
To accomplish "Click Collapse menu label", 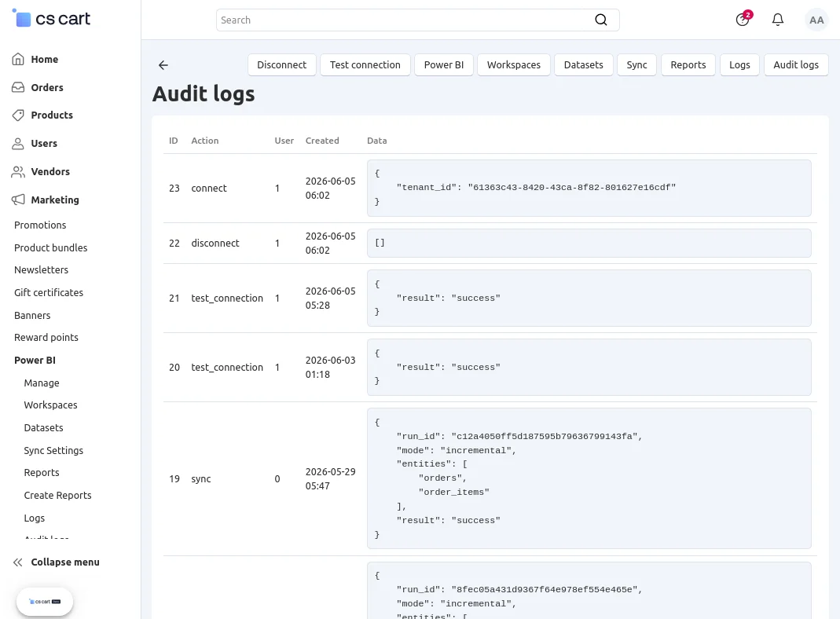I will pos(65,562).
